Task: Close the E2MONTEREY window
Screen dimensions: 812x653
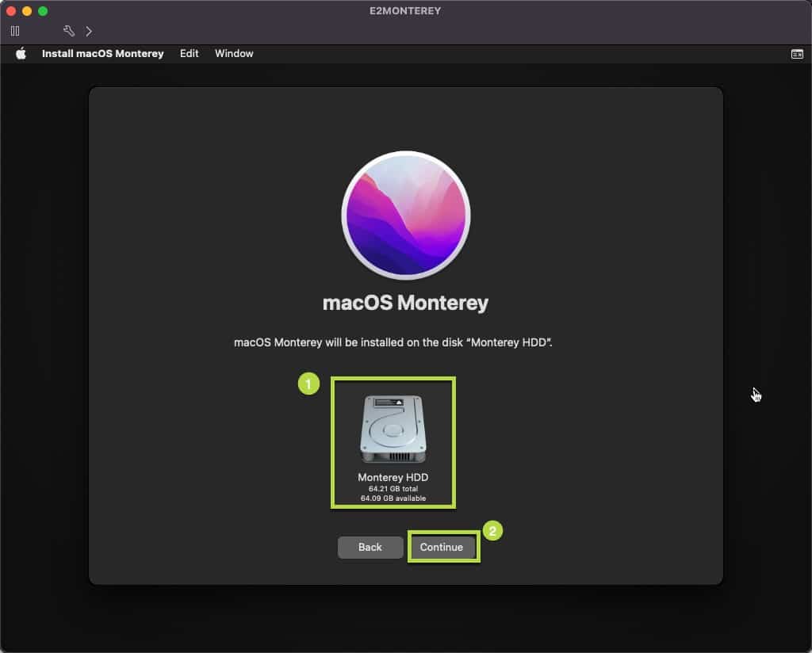Action: click(x=11, y=11)
